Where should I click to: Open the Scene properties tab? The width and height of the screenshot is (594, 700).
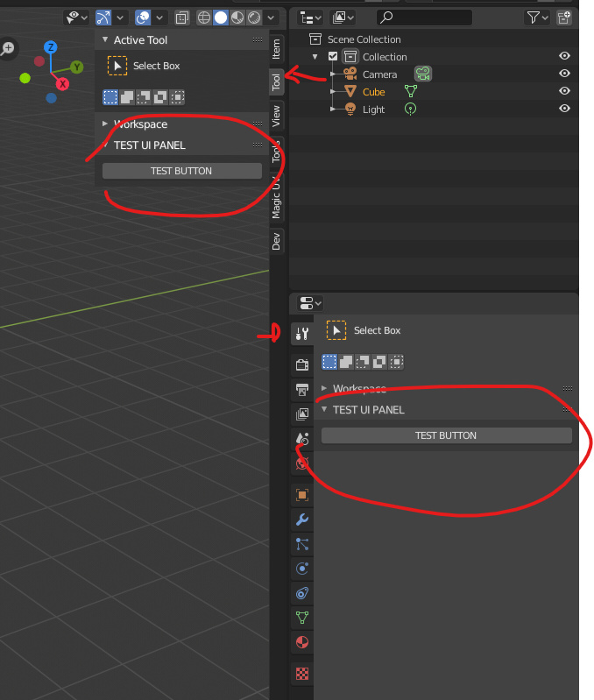point(302,438)
